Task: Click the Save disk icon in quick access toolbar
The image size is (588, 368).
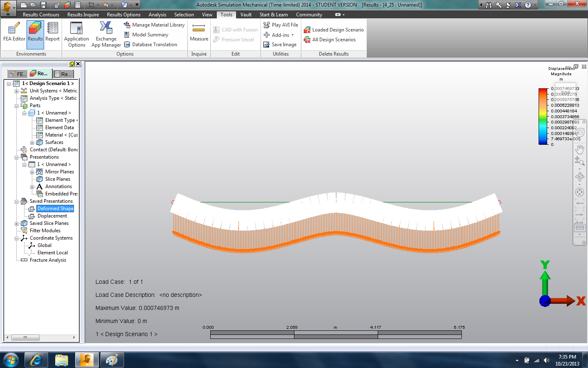Action: (x=43, y=5)
